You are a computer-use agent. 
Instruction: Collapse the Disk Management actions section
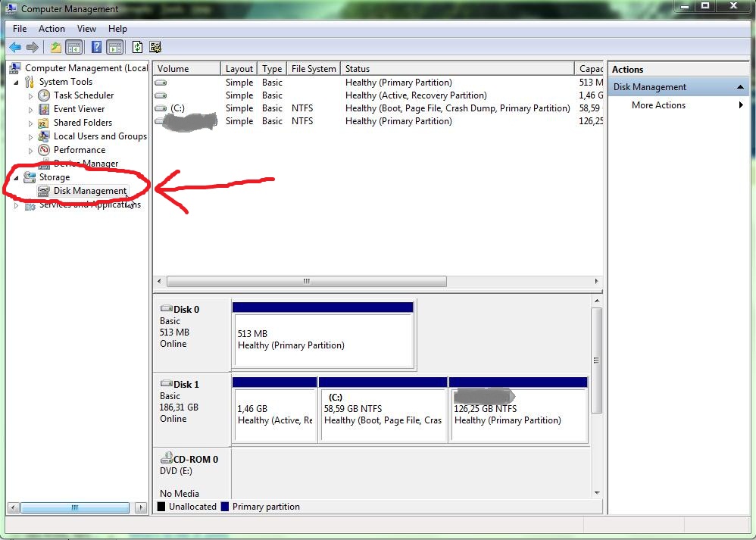click(x=740, y=87)
